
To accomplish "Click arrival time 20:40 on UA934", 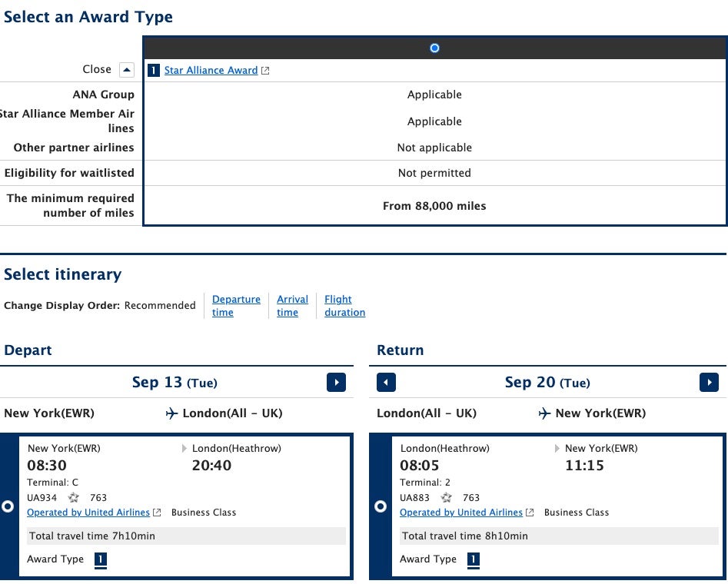I will (211, 465).
